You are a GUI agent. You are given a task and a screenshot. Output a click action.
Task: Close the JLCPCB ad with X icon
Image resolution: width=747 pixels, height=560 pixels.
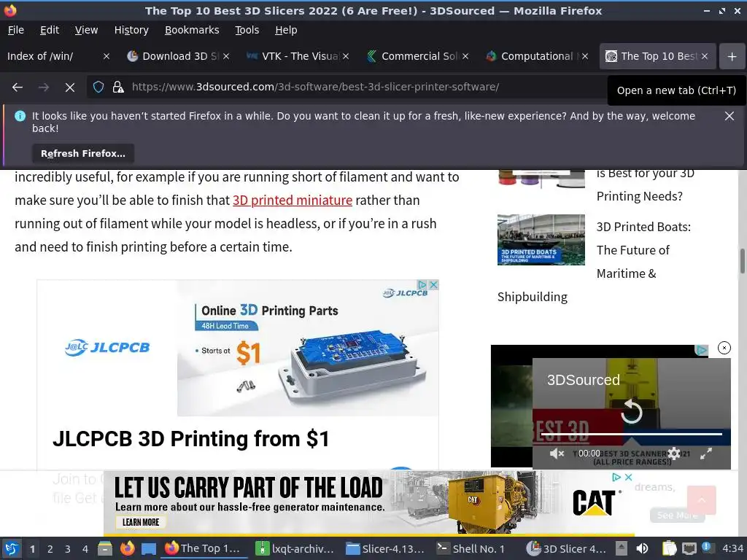[x=433, y=285]
